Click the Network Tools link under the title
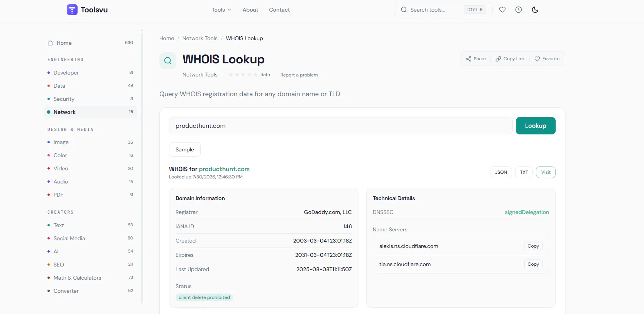This screenshot has height=314, width=644. (x=200, y=75)
